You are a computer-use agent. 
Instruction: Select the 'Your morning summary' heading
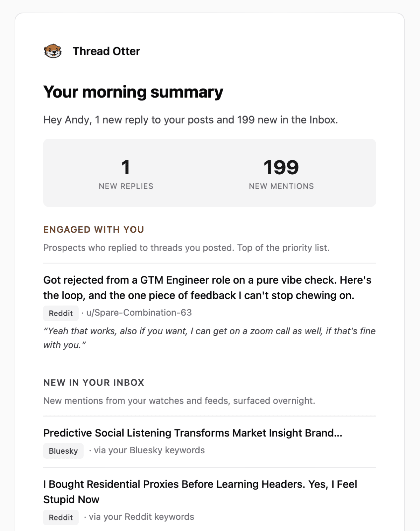[133, 92]
